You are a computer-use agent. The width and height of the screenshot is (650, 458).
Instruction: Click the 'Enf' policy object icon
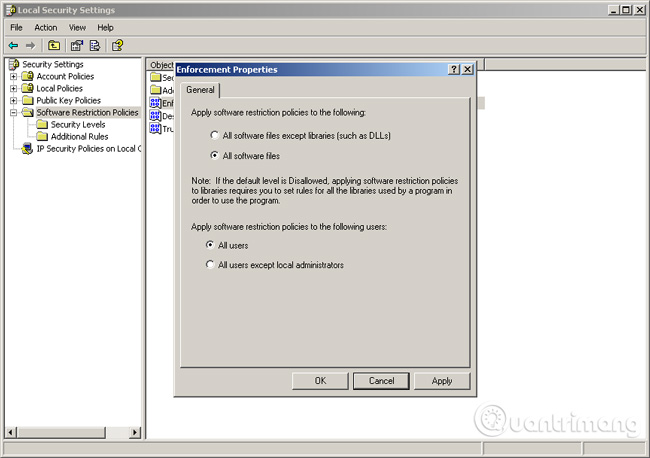click(155, 103)
